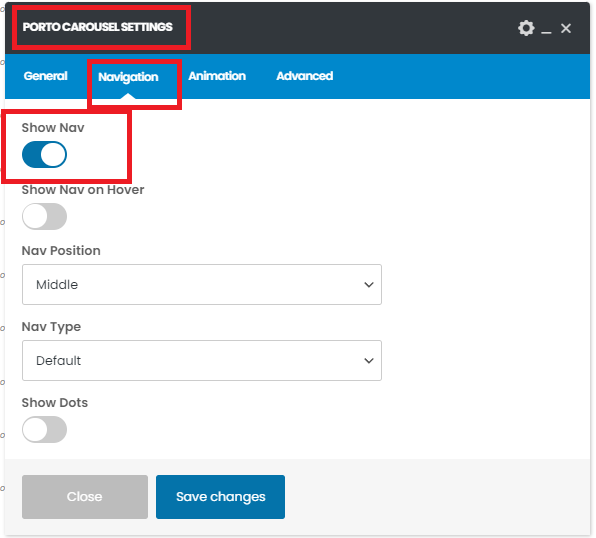Turn on the Show Dots switch

coord(44,429)
